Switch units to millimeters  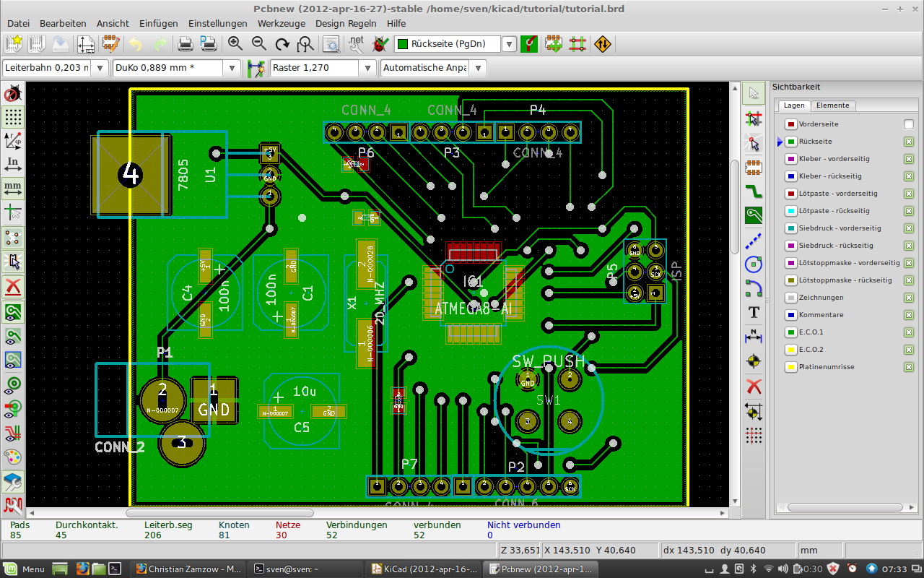13,188
